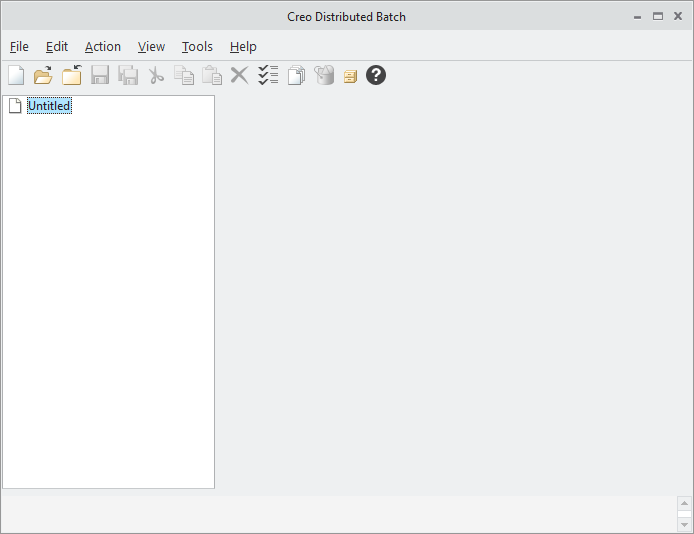Click the two-page copy icon
Screen dimensions: 694x534
[184, 75]
